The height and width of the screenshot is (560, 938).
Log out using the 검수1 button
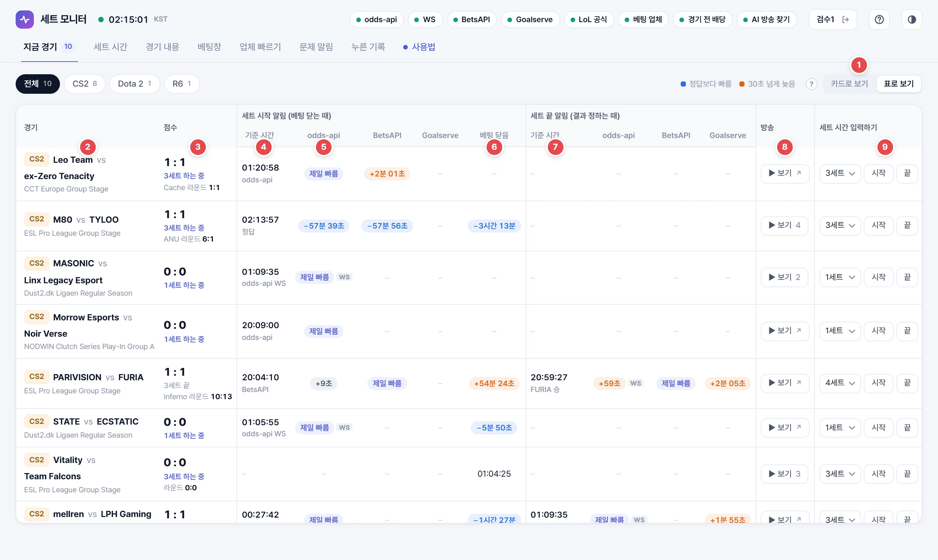(x=833, y=19)
